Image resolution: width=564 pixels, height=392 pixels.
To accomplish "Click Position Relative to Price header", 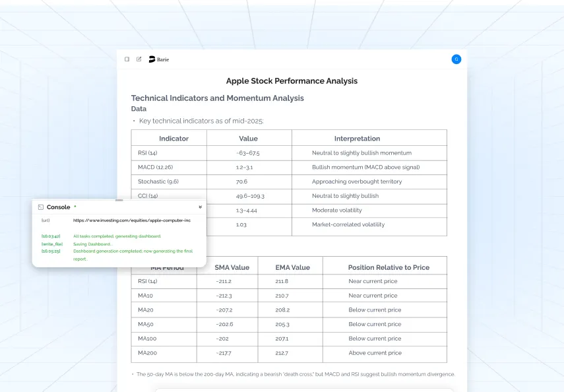I will pyautogui.click(x=389, y=267).
